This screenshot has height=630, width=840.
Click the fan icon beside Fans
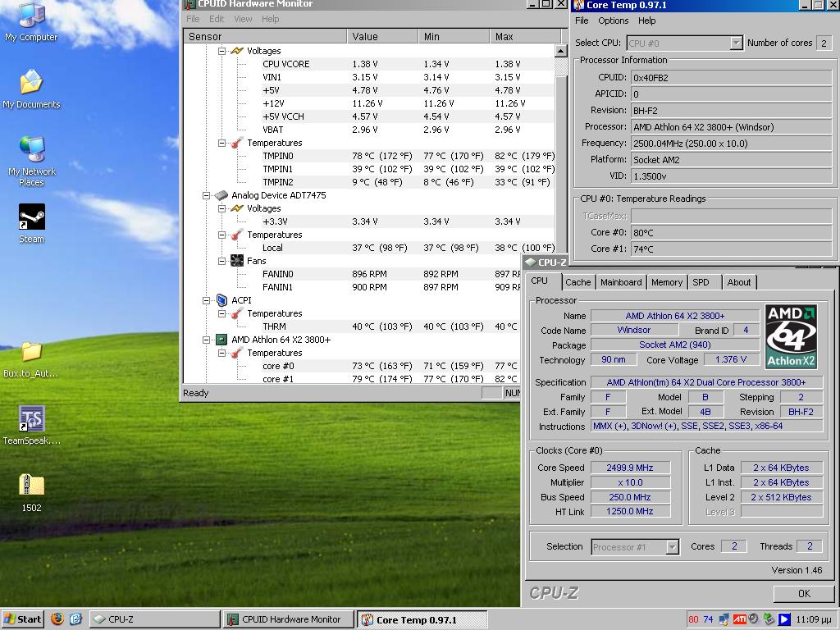(x=237, y=261)
